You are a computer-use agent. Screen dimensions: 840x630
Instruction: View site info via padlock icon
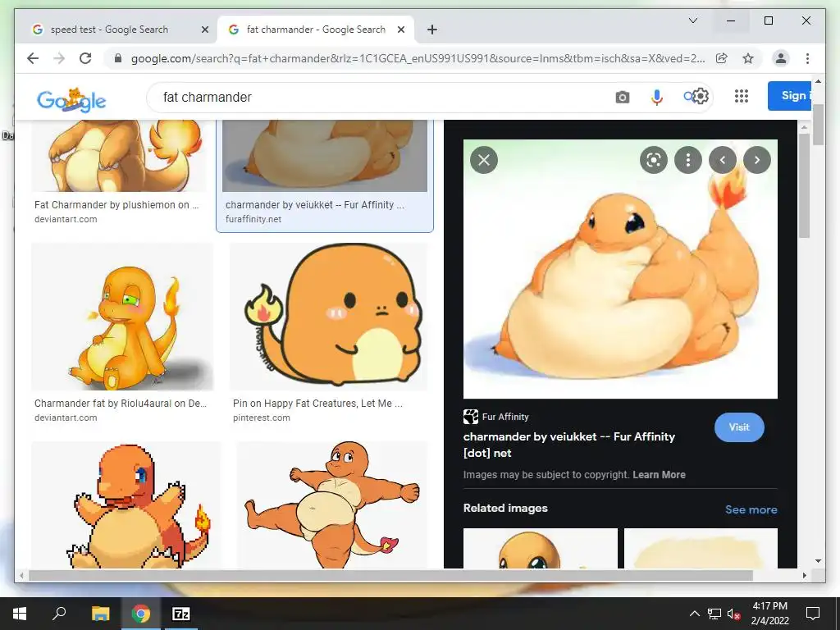tap(118, 58)
